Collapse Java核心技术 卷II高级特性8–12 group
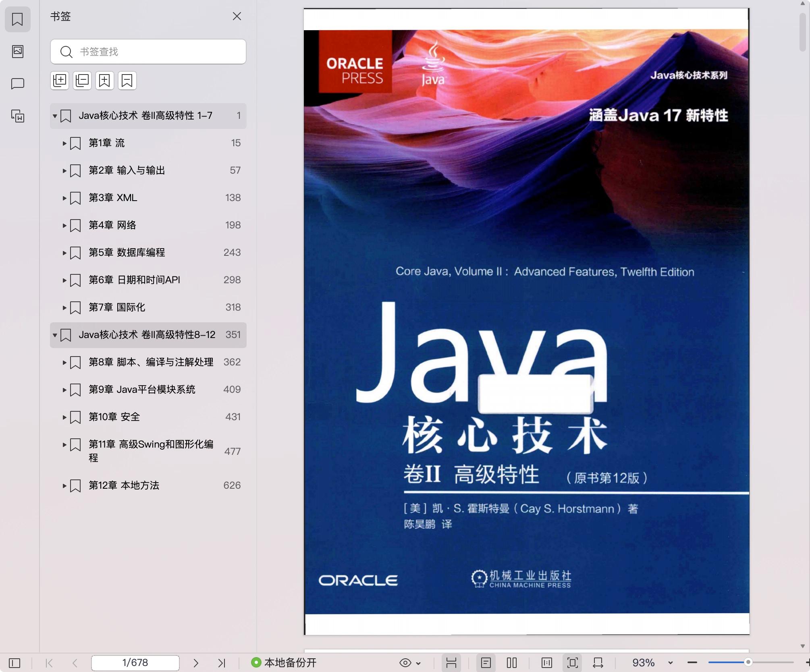The width and height of the screenshot is (810, 672). pos(55,335)
